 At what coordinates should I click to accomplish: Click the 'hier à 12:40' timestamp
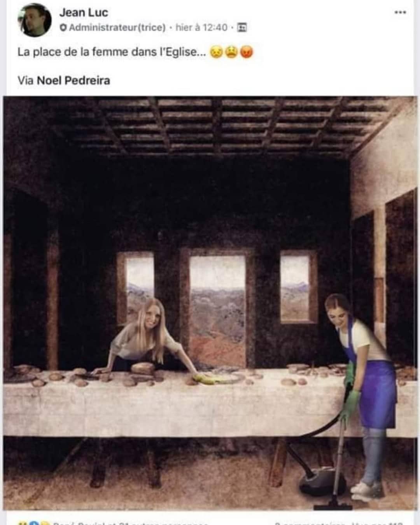[201, 28]
